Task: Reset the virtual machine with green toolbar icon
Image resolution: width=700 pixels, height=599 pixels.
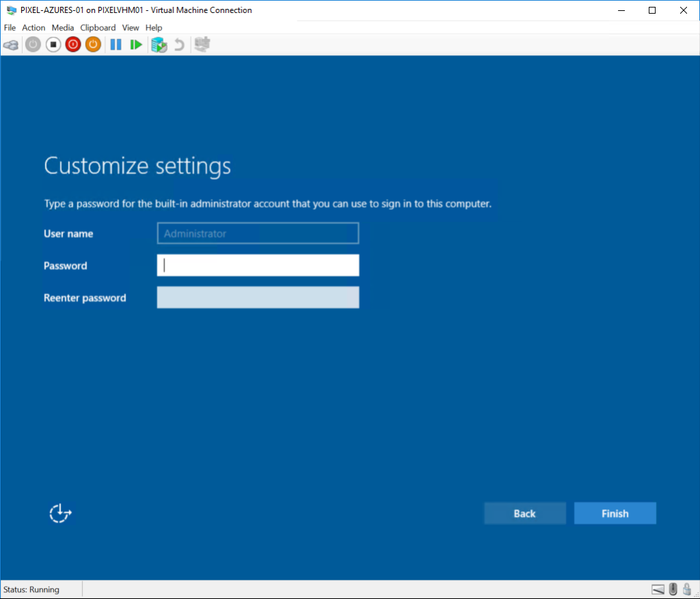Action: [135, 44]
